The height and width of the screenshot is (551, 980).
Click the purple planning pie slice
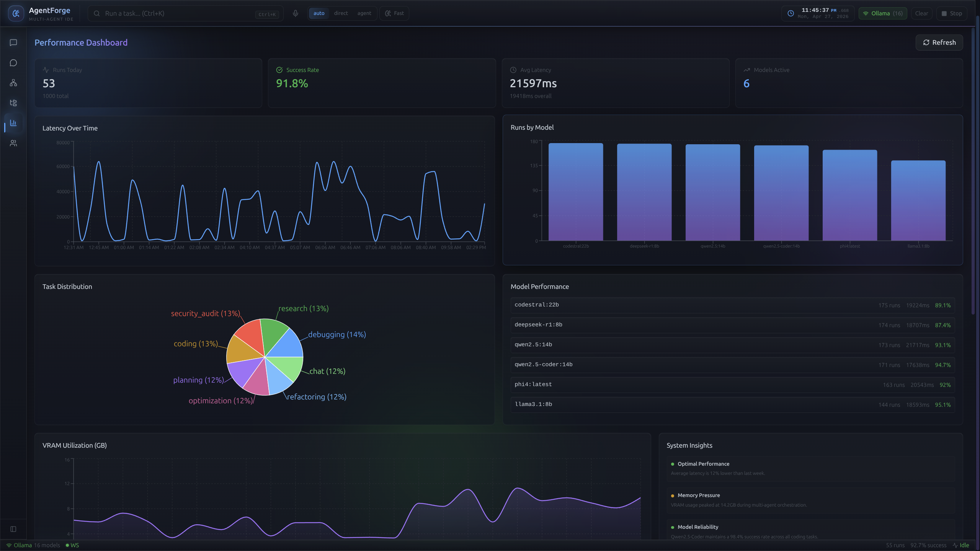pyautogui.click(x=244, y=370)
